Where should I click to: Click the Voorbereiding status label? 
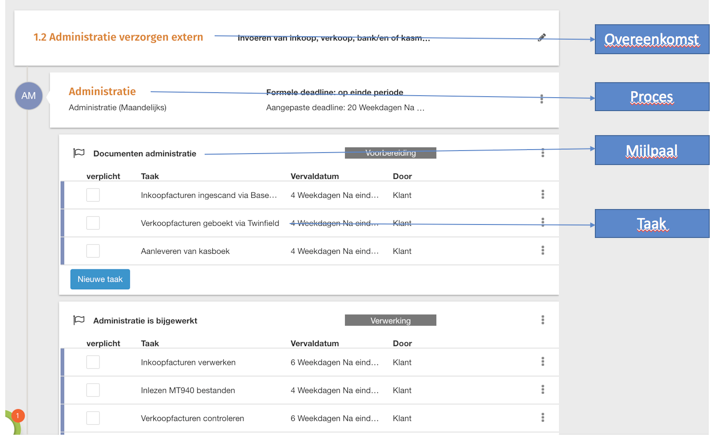pyautogui.click(x=390, y=153)
